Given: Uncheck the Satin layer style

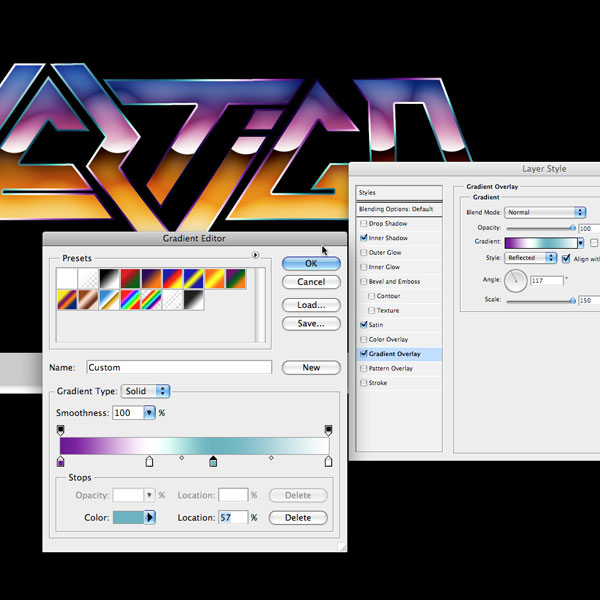Looking at the screenshot, I should (x=363, y=325).
